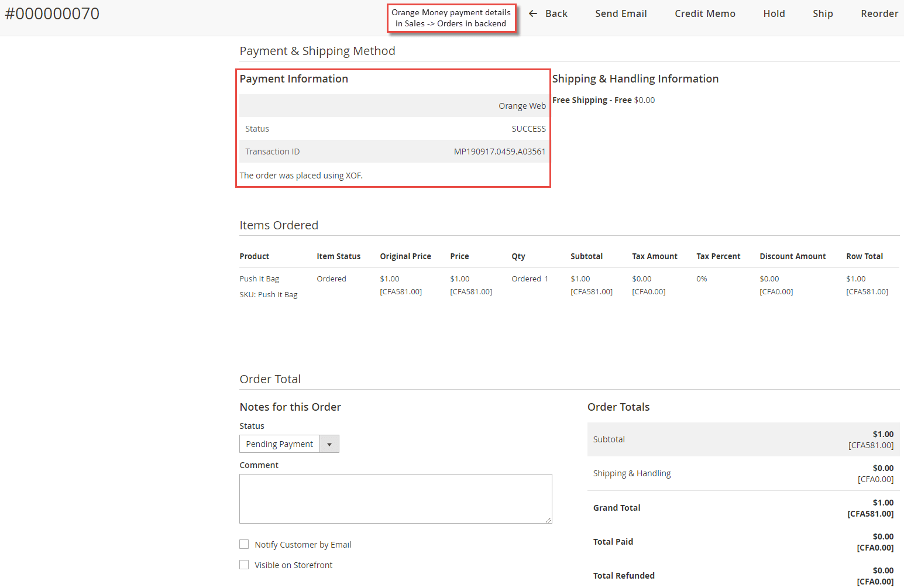Image resolution: width=904 pixels, height=588 pixels.
Task: Toggle the Notify Customer by Email checkbox off
Action: pos(244,544)
